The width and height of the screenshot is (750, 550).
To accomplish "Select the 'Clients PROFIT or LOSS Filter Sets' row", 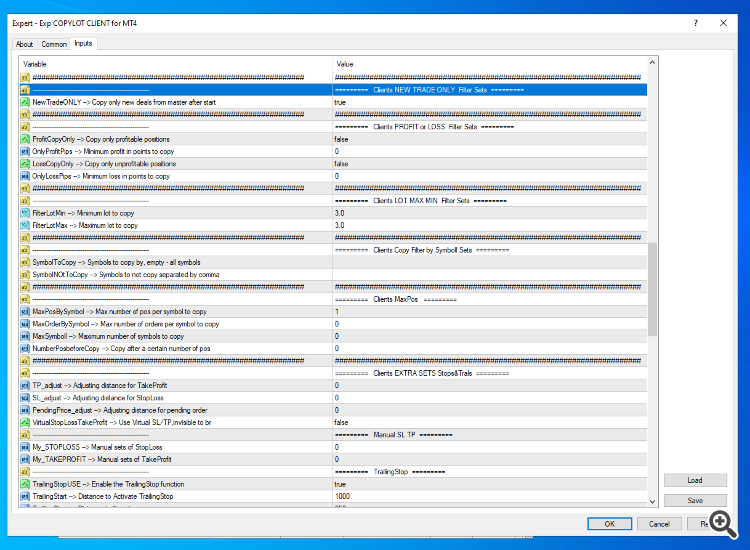I will coord(333,127).
